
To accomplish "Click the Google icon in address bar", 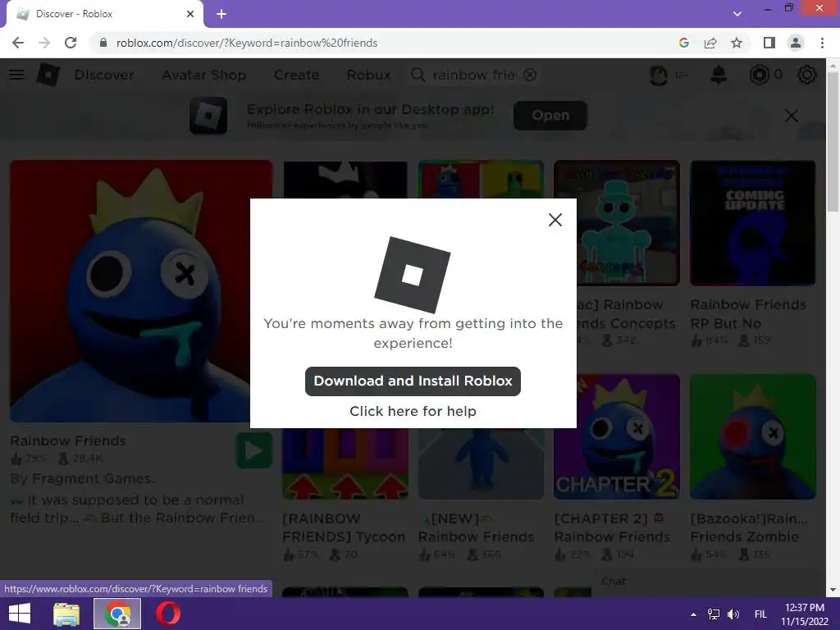I will (x=683, y=43).
